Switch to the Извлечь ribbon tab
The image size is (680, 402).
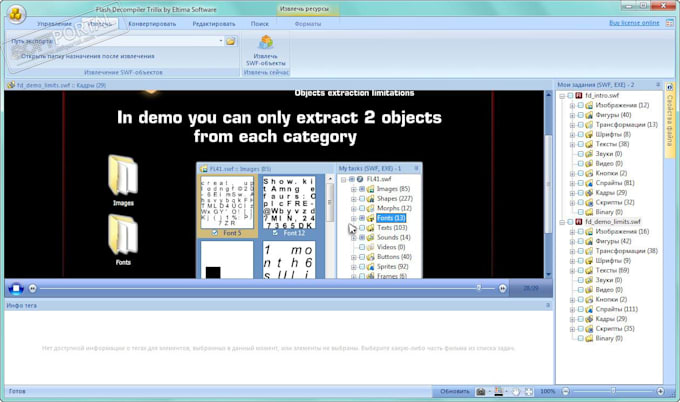tap(100, 24)
